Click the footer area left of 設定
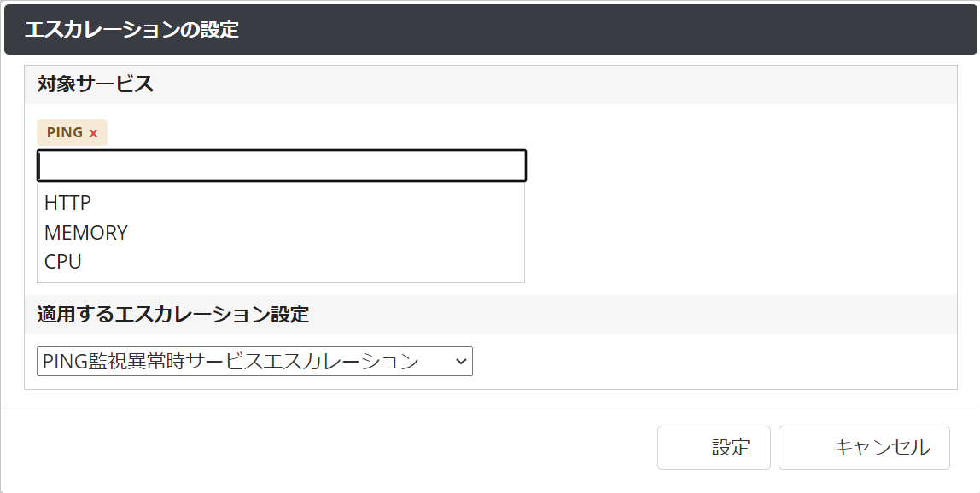980x493 pixels. click(341, 448)
